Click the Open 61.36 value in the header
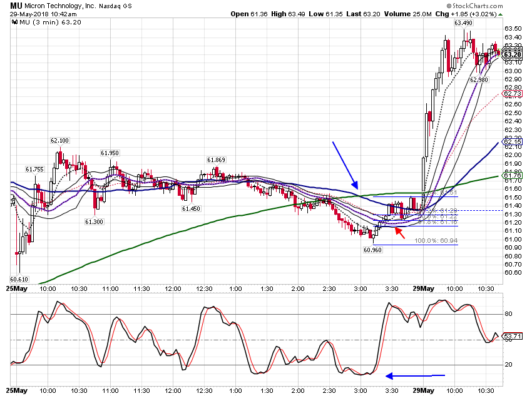Viewport: 532px width, 396px height. coord(249,14)
